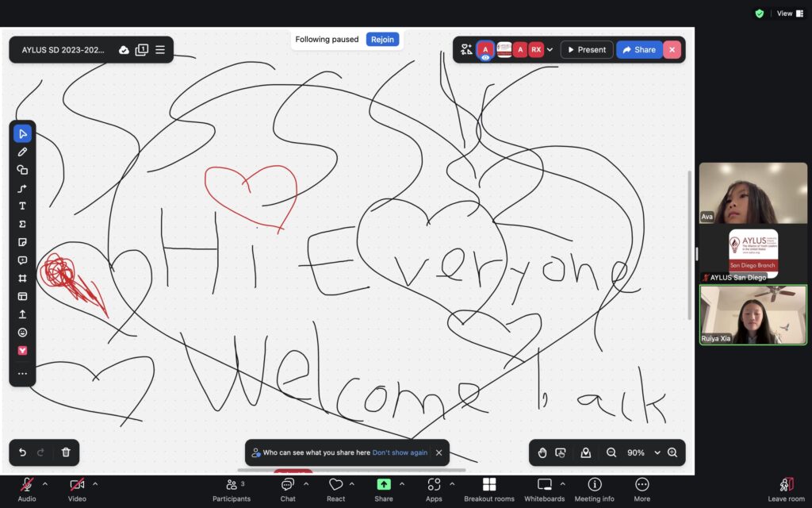Select the shapes tool
This screenshot has height=508, width=812.
click(x=22, y=170)
